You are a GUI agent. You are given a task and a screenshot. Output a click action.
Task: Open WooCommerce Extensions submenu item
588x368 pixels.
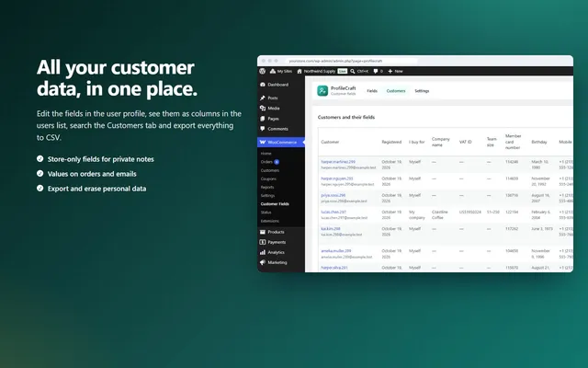(x=270, y=221)
